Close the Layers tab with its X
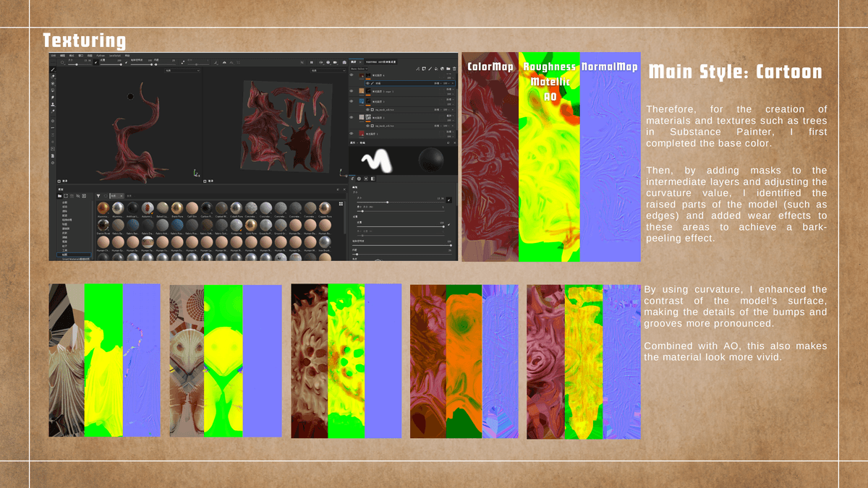This screenshot has height=488, width=868. tap(360, 62)
